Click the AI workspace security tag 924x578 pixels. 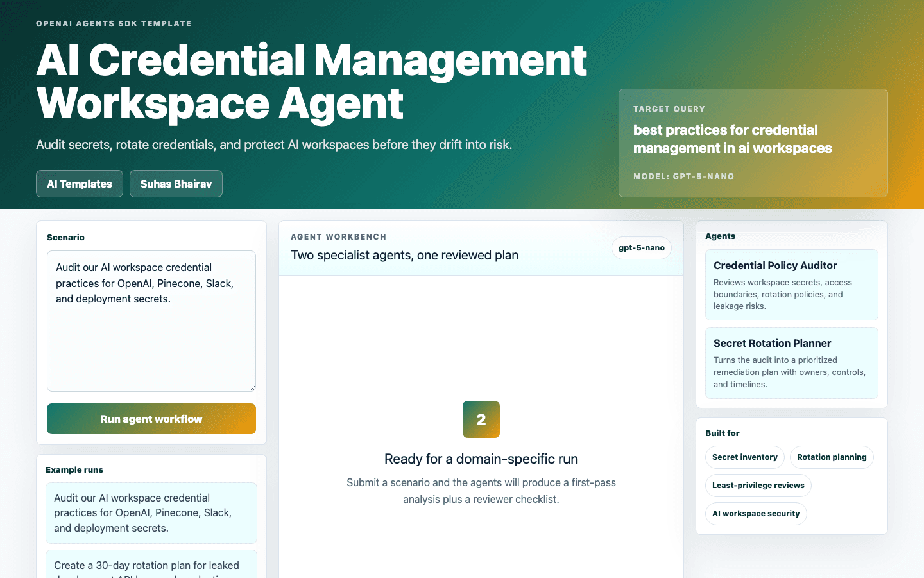[x=756, y=514]
